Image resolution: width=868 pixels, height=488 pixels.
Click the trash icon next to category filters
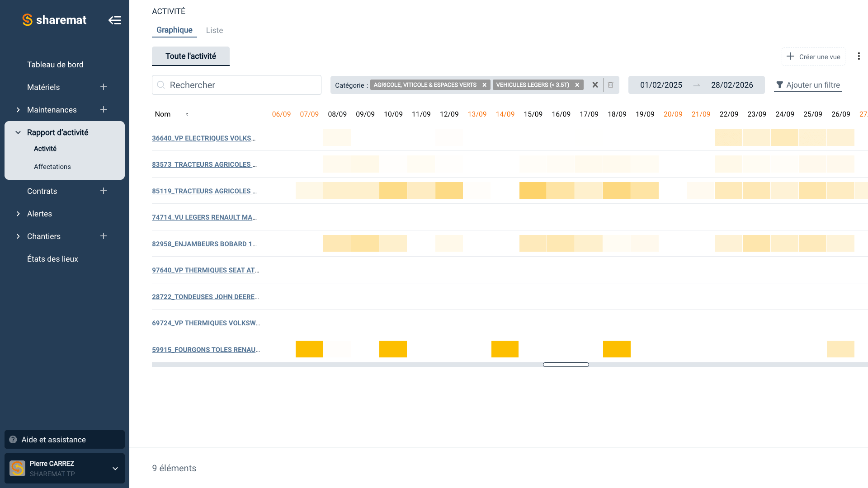click(x=610, y=85)
